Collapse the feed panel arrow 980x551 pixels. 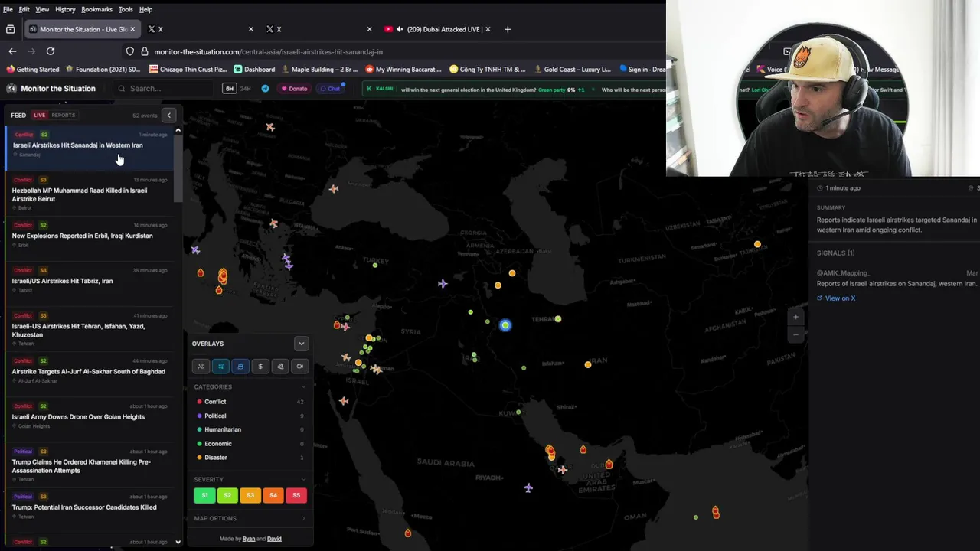coord(169,116)
